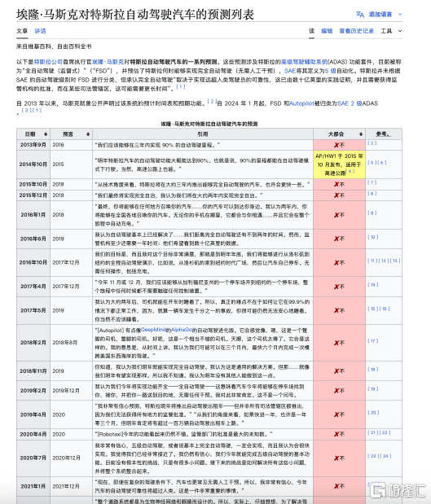Open reference [7] in 2015年10月 row
This screenshot has height=504, width=431.
click(x=372, y=182)
